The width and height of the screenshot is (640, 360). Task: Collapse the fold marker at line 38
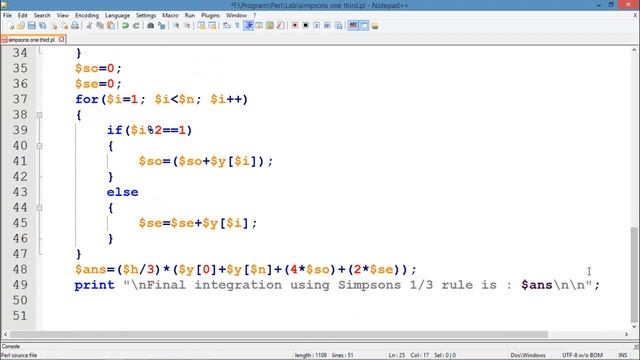[x=40, y=115]
